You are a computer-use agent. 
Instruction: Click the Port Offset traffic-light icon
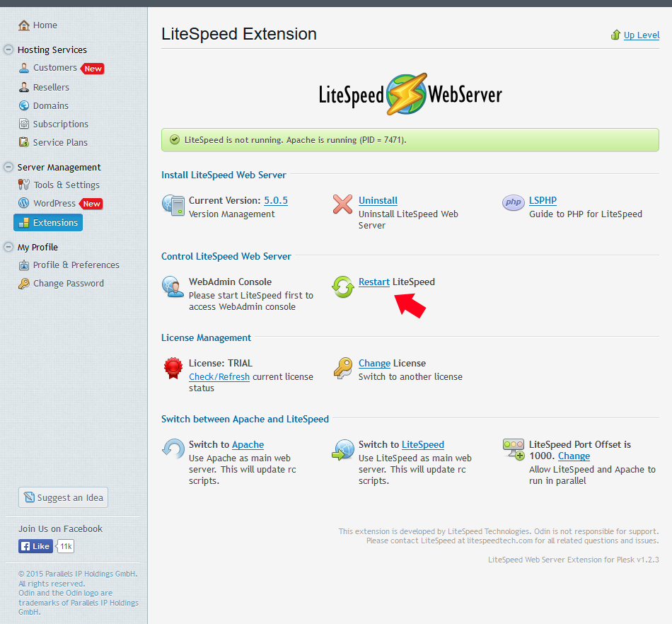click(514, 449)
